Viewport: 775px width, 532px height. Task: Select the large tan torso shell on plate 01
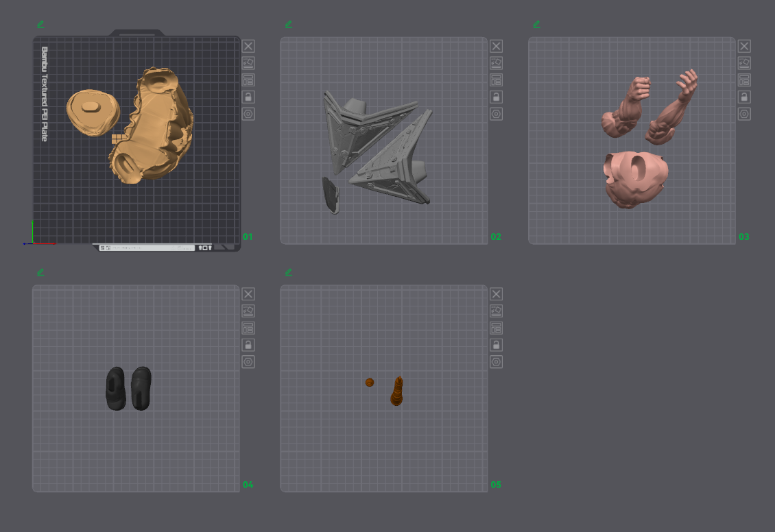pos(153,126)
